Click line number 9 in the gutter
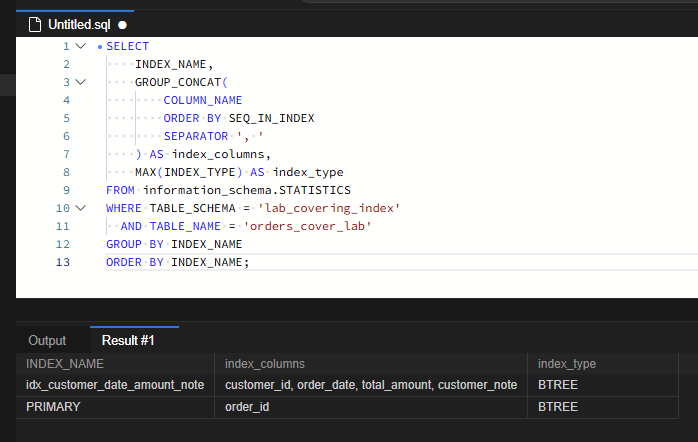The height and width of the screenshot is (442, 698). [66, 190]
